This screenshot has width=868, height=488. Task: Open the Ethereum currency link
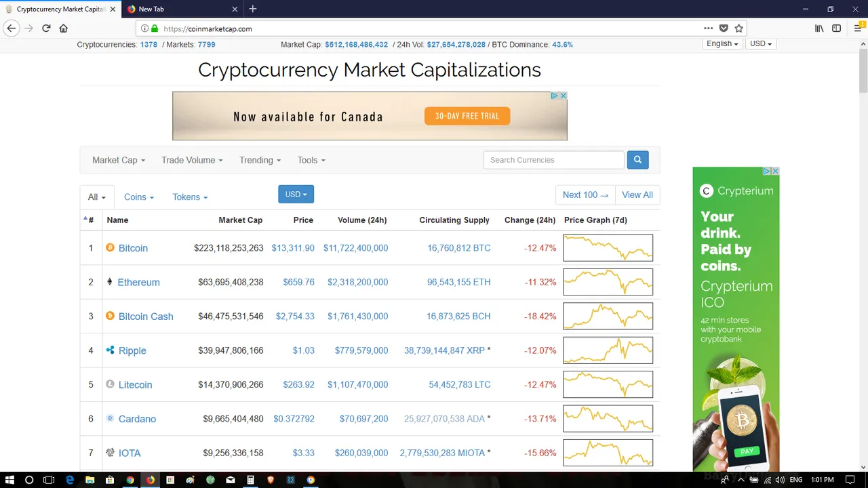coord(138,282)
